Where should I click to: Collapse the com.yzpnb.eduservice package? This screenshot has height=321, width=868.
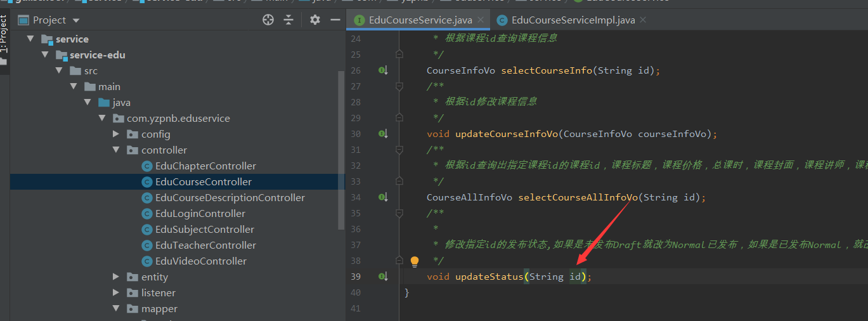102,119
